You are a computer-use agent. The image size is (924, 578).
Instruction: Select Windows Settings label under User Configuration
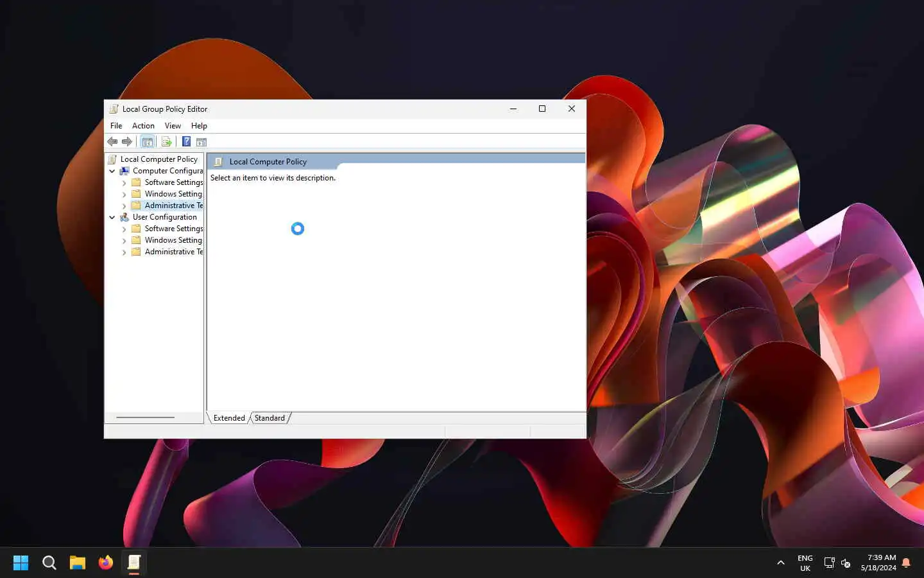click(x=173, y=240)
